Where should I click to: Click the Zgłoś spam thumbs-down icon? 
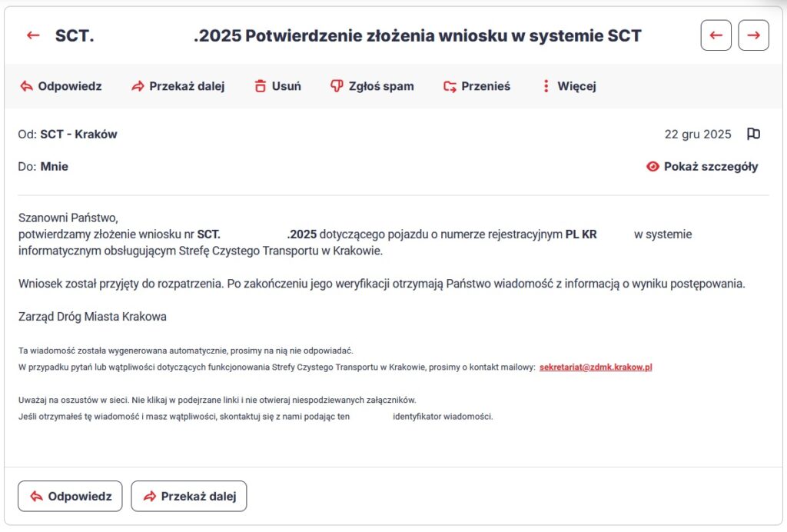pyautogui.click(x=336, y=86)
